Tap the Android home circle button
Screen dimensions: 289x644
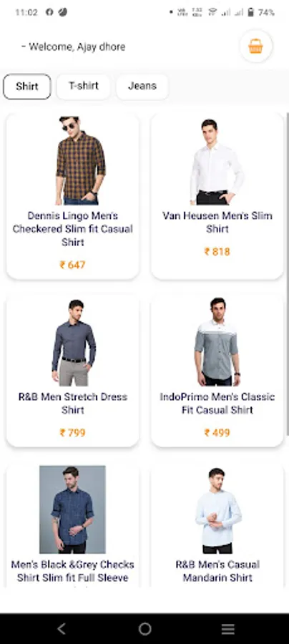[144, 628]
